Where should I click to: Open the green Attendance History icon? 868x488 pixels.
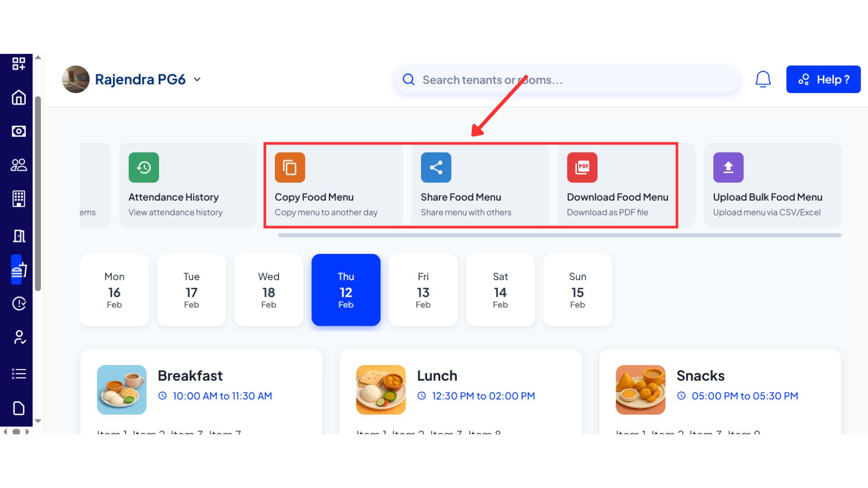[144, 168]
